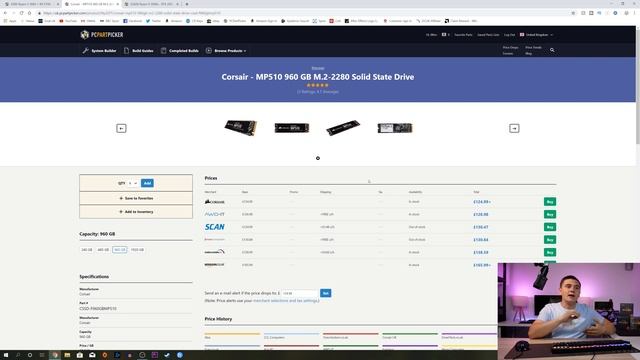The image size is (640, 360).
Task: Click the Overclockers merchant logo in fifth row
Action: click(x=215, y=252)
